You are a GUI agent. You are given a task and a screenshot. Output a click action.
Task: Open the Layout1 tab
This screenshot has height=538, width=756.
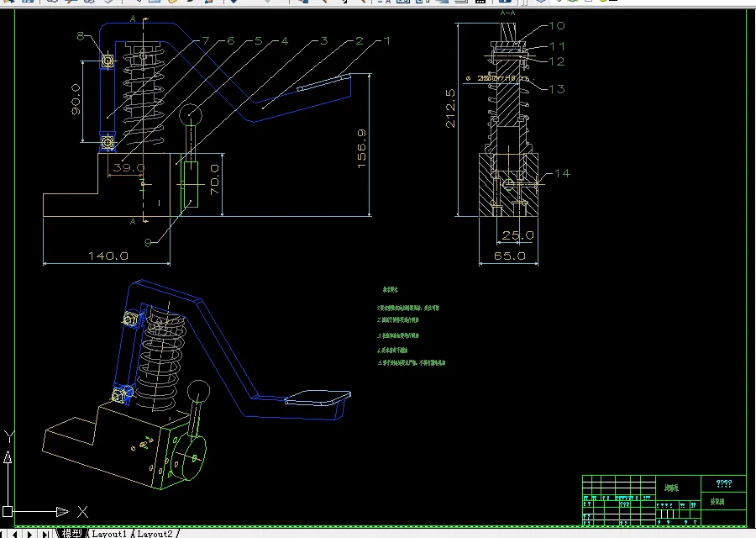[x=109, y=534]
